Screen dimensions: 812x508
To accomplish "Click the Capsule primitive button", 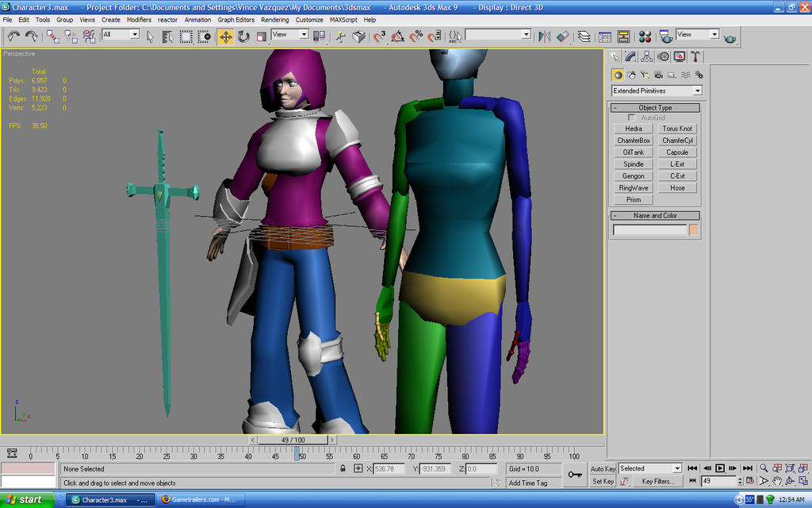I will click(677, 152).
